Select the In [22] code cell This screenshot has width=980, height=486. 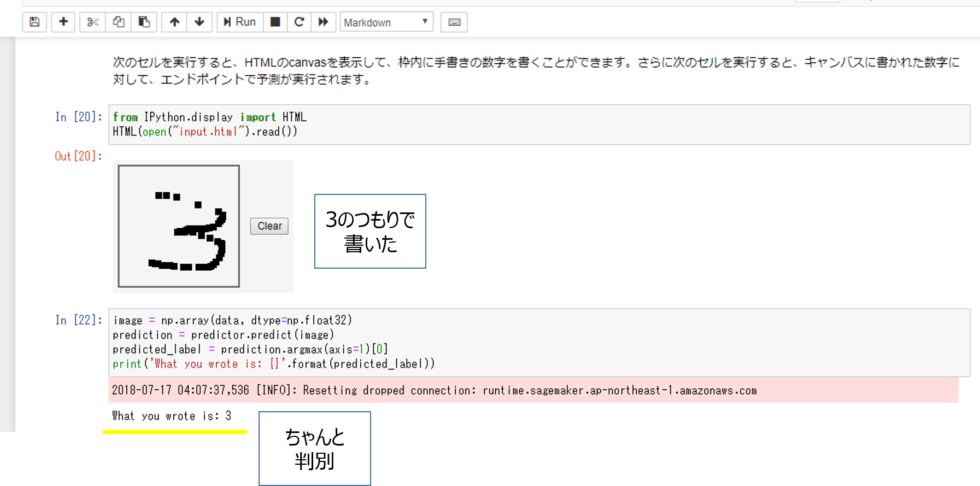coord(539,342)
